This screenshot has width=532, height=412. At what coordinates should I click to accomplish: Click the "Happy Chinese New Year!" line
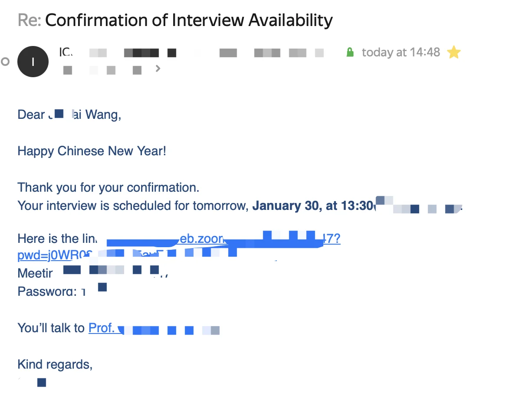[92, 151]
